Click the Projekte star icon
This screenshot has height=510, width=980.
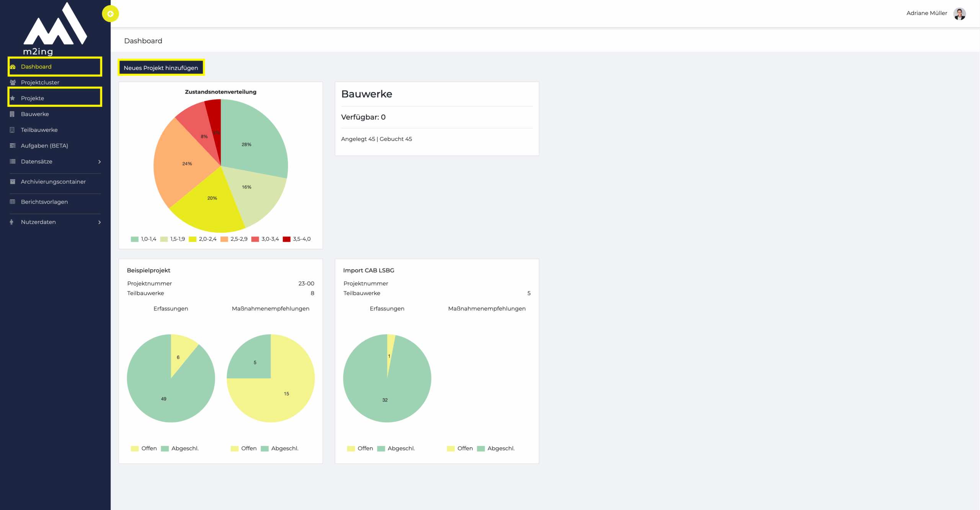point(13,98)
